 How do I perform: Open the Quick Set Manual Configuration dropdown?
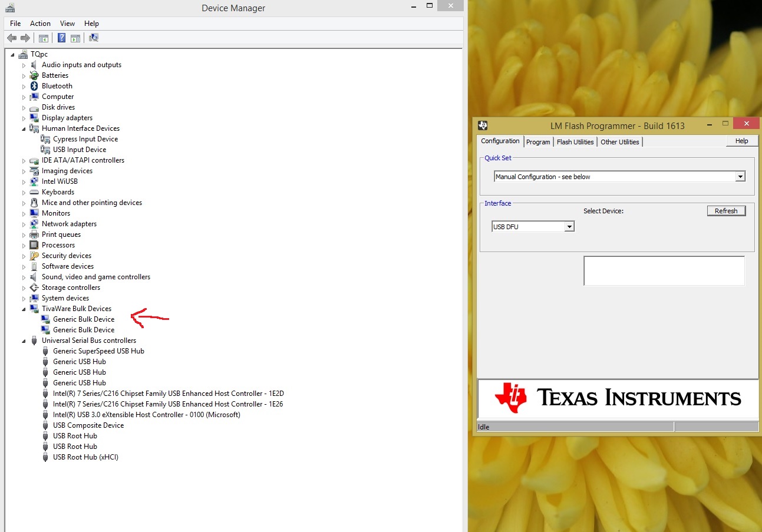click(x=740, y=177)
